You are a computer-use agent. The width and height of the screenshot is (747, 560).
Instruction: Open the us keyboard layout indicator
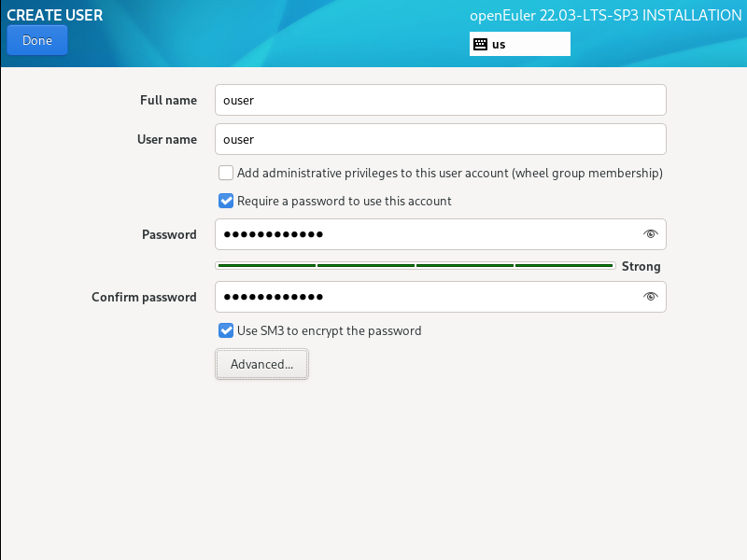click(x=519, y=44)
